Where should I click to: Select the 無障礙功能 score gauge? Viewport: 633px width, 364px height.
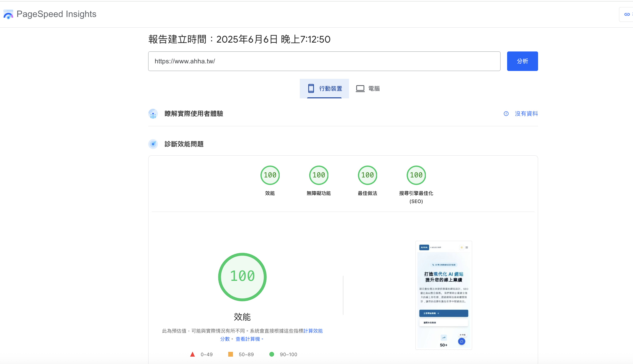[x=319, y=175]
